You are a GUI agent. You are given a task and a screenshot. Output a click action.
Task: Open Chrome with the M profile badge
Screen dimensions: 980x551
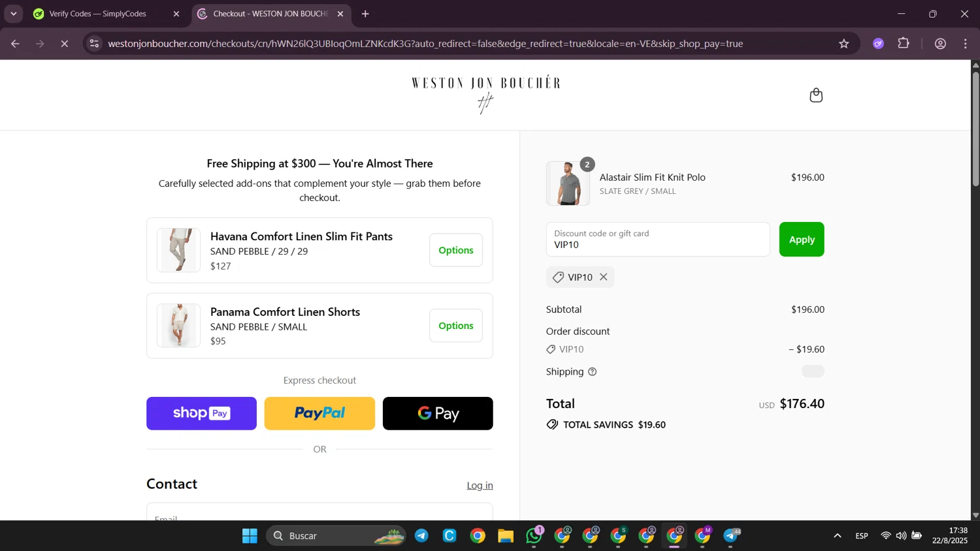pos(703,536)
